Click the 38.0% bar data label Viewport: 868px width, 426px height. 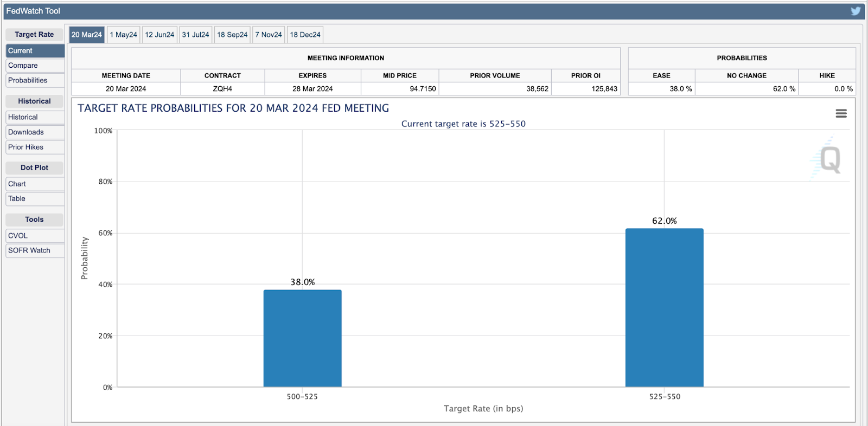point(303,282)
